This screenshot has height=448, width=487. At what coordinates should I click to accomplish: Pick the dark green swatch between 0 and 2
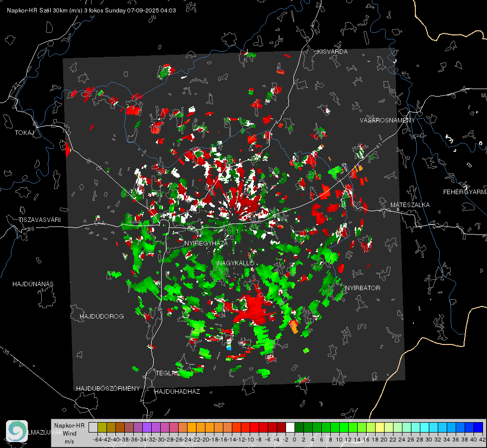(299, 428)
